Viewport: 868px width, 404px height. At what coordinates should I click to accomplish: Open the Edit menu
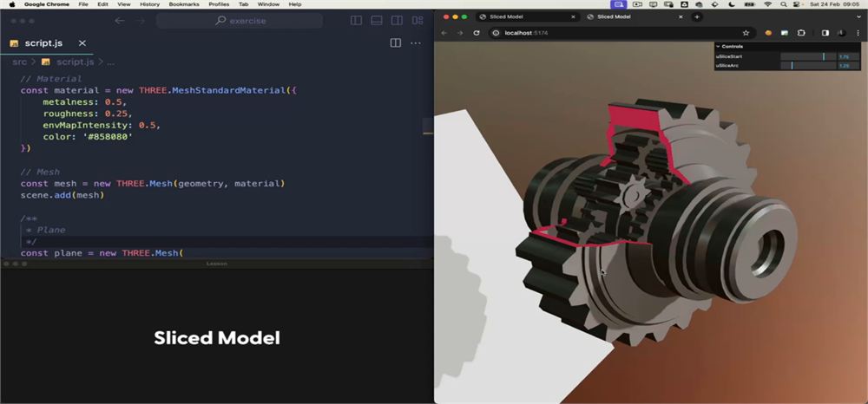(x=102, y=3)
